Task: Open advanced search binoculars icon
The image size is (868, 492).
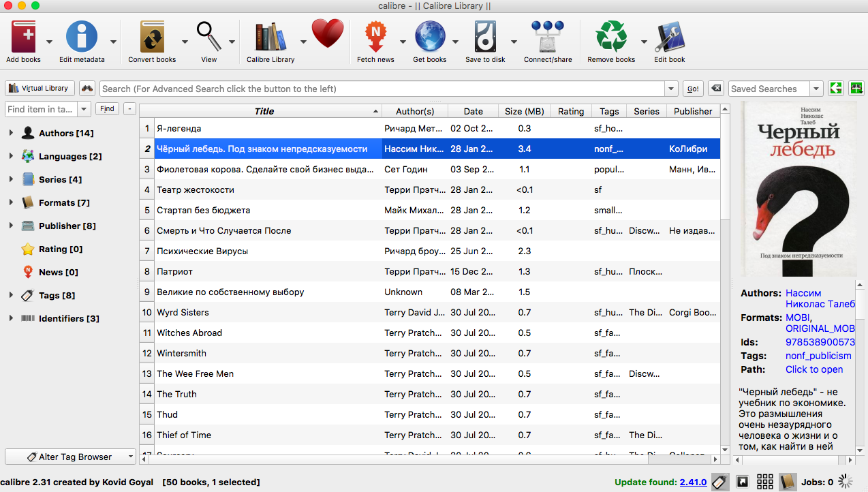Action: (x=87, y=89)
